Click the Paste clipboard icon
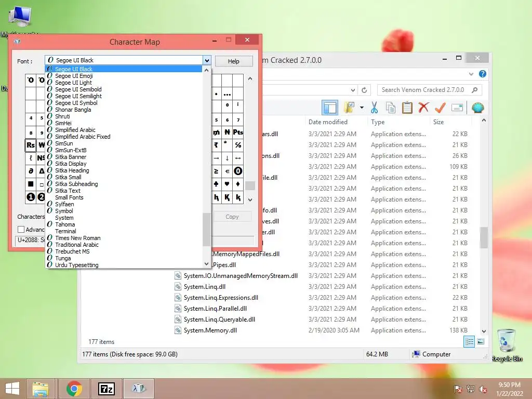The image size is (532, 399). click(407, 108)
